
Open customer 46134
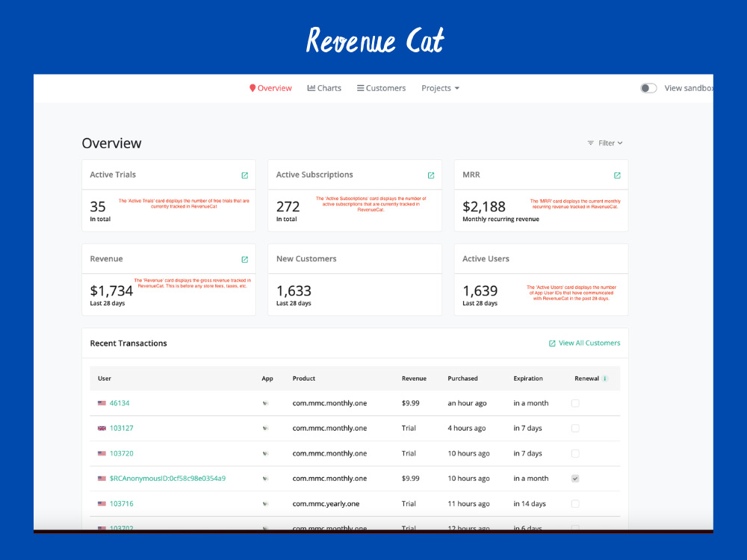pyautogui.click(x=120, y=403)
